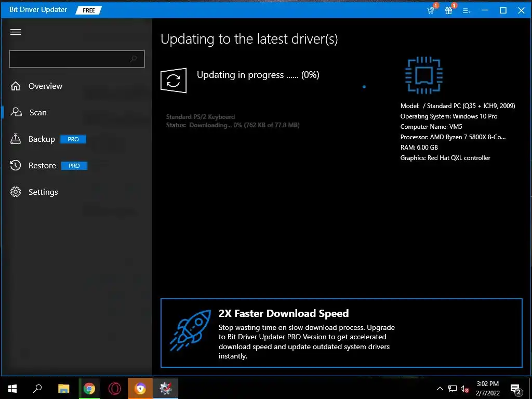Click the muted volume icon in tray
This screenshot has width=532, height=399.
coord(465,389)
